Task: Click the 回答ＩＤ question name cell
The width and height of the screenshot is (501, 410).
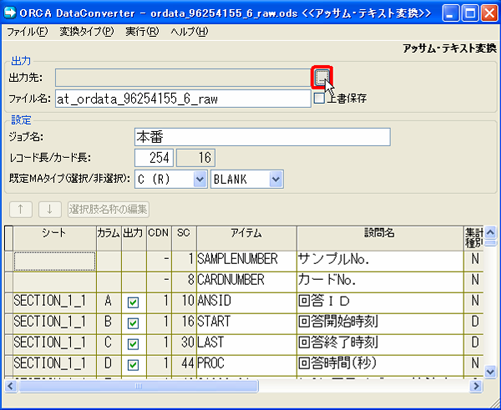Action: 380,303
